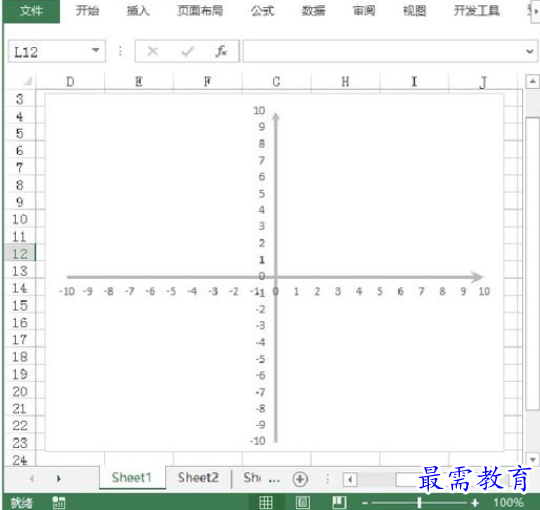
Task: Open the 公式 ribbon tab
Action: [262, 11]
